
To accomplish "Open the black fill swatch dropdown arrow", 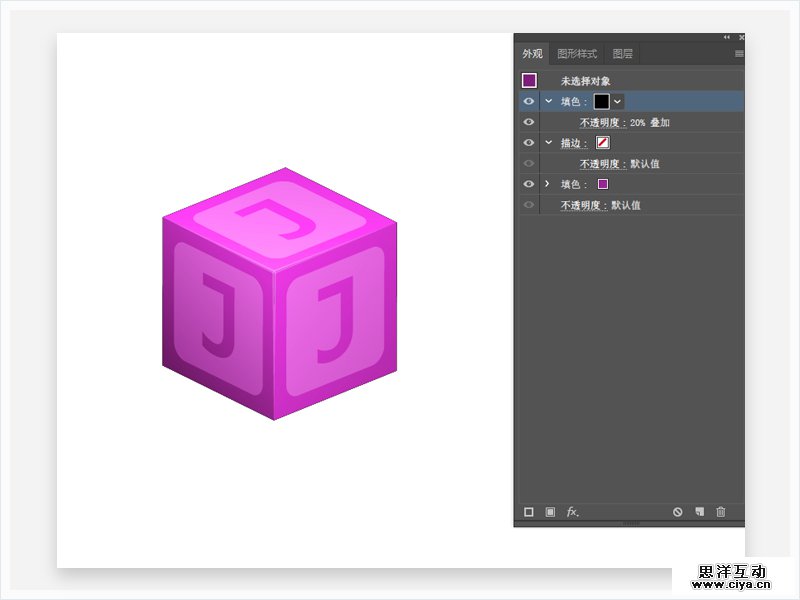I will pos(618,101).
